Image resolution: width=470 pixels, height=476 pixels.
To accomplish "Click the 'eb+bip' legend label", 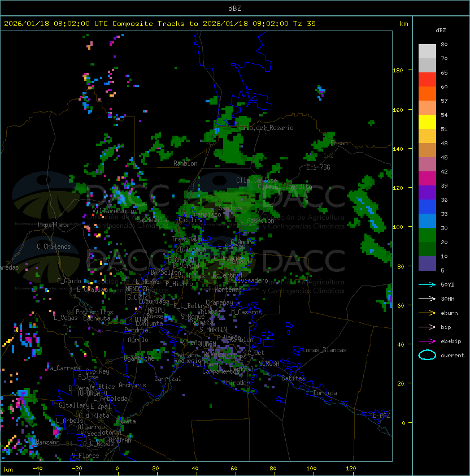I will pyautogui.click(x=451, y=341).
